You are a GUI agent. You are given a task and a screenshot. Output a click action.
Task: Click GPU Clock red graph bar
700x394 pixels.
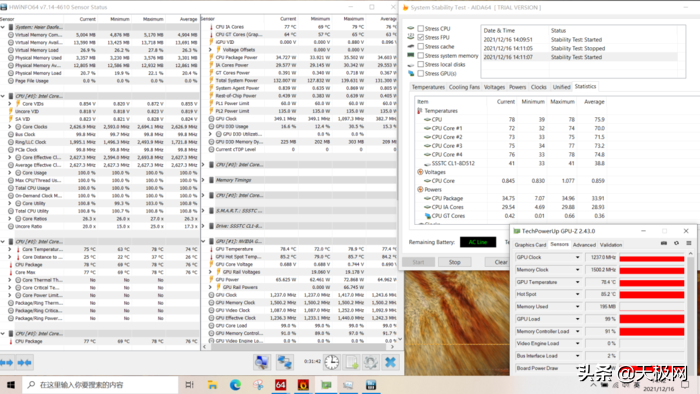pos(652,258)
